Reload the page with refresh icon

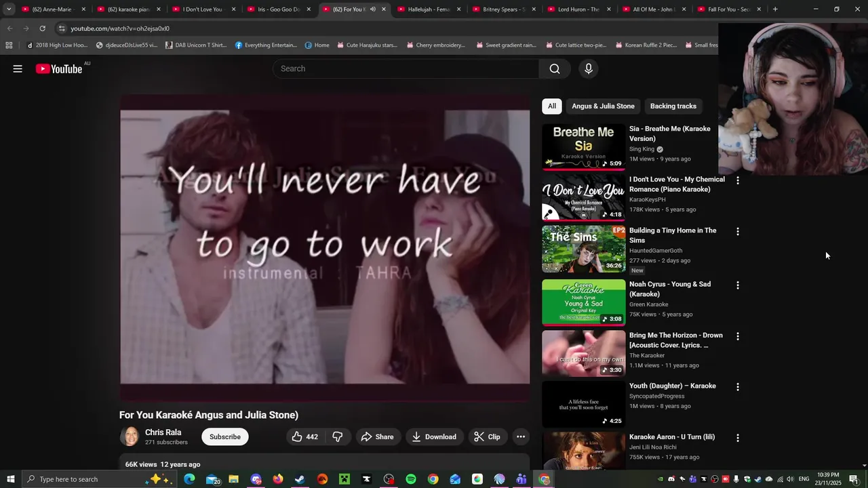42,28
